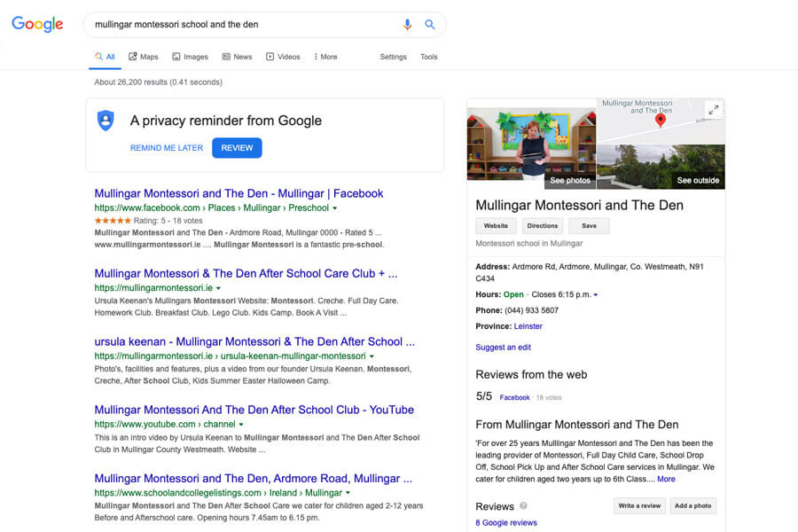The height and width of the screenshot is (532, 798).
Task: Expand arrow beside the mullingarmontessori.ie URL
Action: [x=218, y=288]
